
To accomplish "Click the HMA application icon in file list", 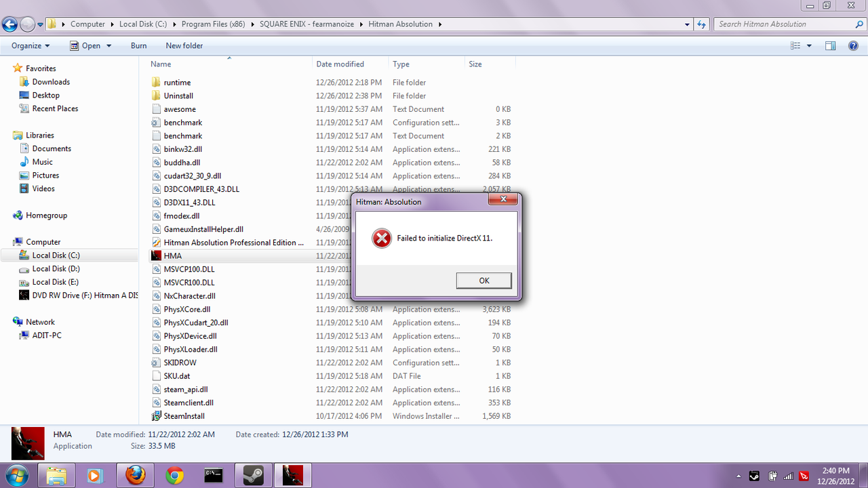I will point(156,256).
